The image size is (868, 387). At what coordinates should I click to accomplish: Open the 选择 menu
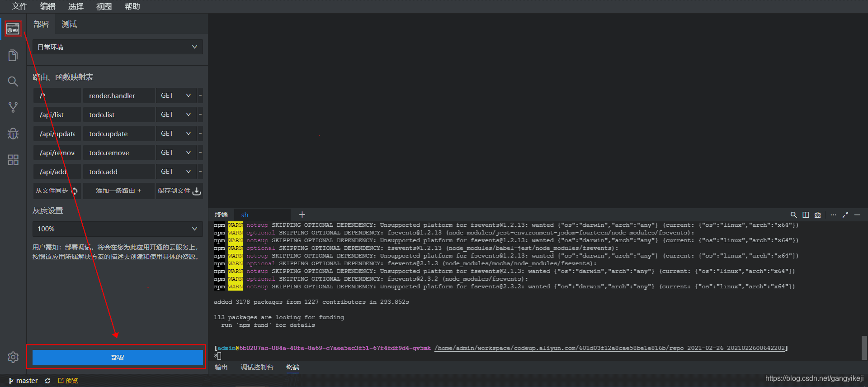[76, 6]
